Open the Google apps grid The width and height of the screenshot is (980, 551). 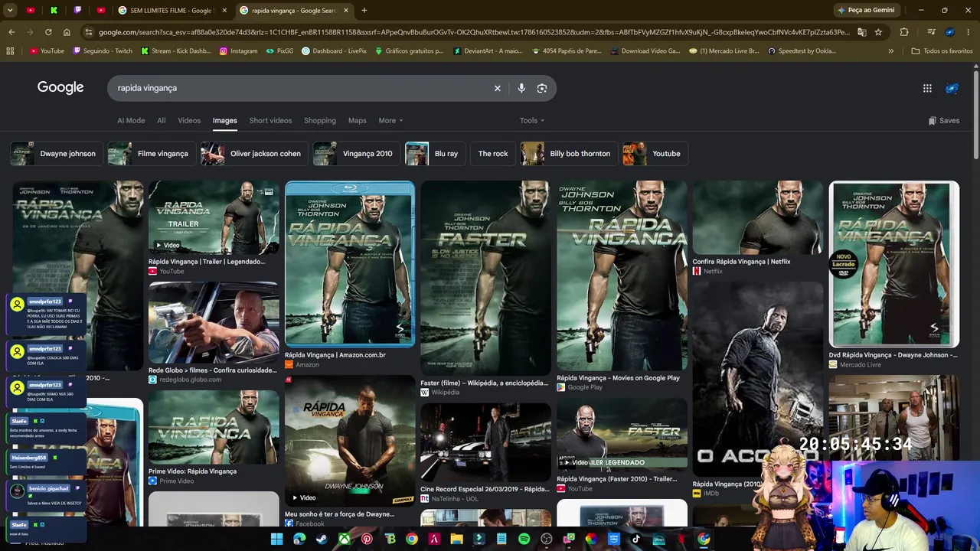coord(927,88)
